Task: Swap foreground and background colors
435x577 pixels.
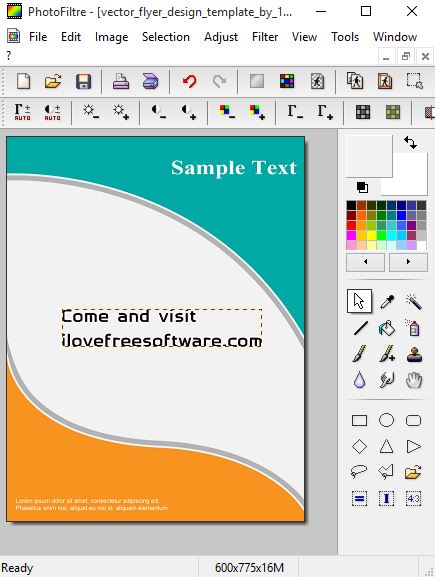Action: 410,142
